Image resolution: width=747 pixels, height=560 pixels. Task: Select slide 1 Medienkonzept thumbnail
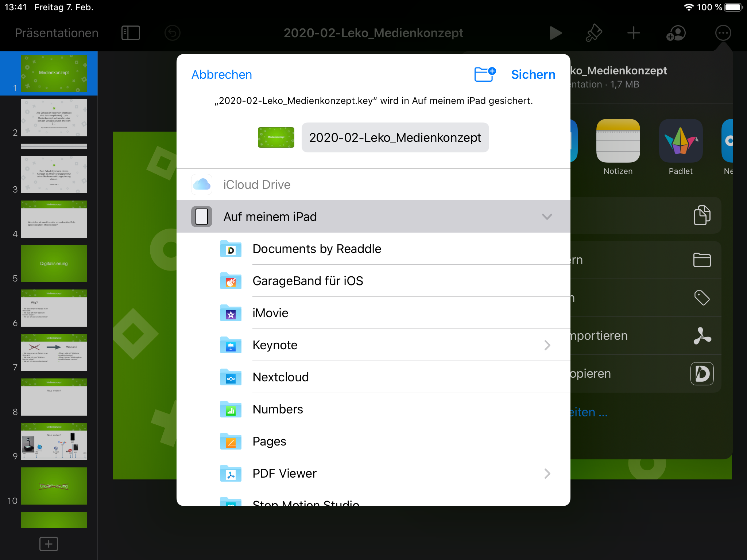pyautogui.click(x=54, y=73)
